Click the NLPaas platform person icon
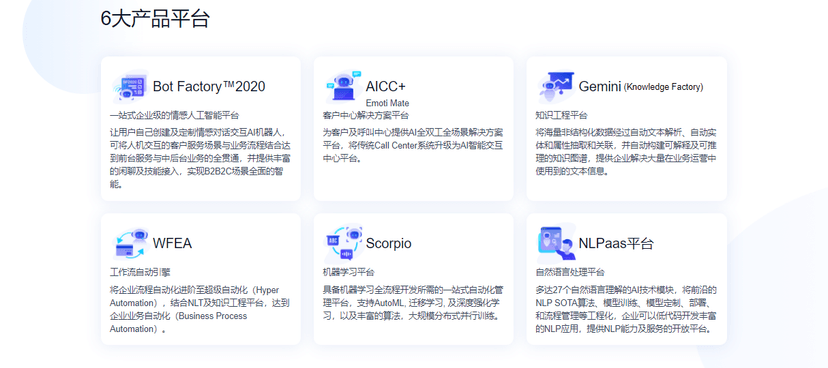Image resolution: width=828 pixels, height=368 pixels. pyautogui.click(x=557, y=243)
